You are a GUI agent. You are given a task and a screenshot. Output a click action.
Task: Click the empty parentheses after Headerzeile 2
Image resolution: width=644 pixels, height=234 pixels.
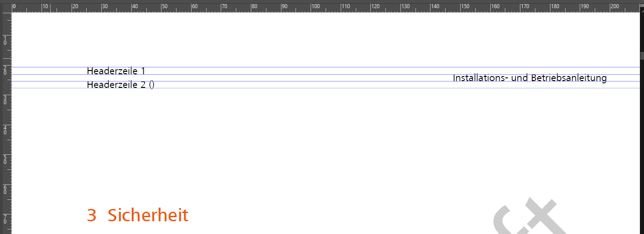coord(152,85)
